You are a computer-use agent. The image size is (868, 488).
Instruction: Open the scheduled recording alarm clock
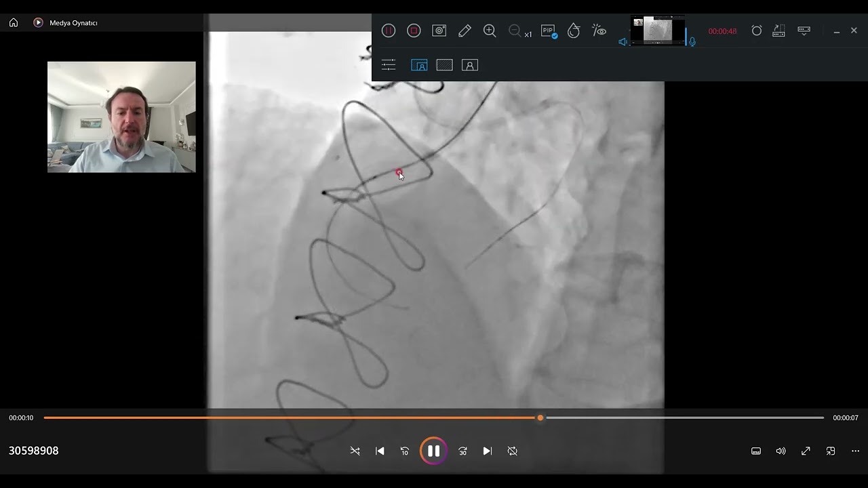coord(757,30)
